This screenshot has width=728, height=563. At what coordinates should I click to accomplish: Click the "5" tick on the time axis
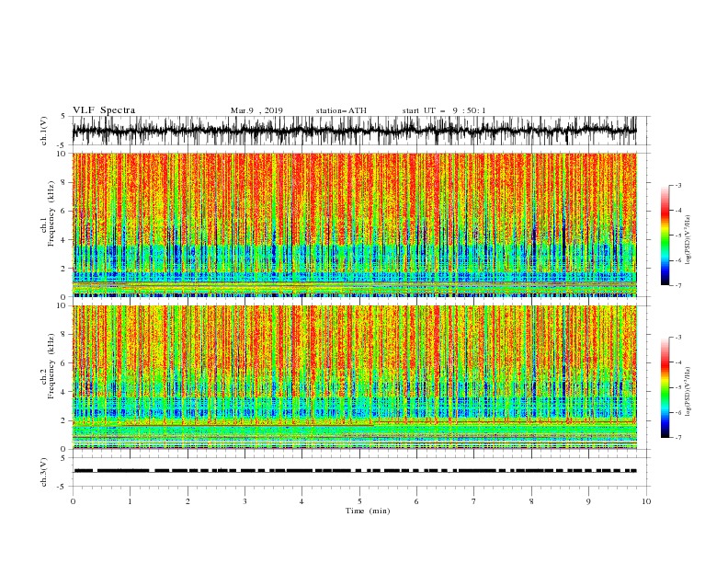[359, 501]
